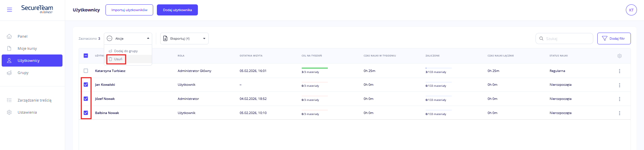Deselect Balbina Nowak's checkbox
Screen dimensions: 644x150
86,113
